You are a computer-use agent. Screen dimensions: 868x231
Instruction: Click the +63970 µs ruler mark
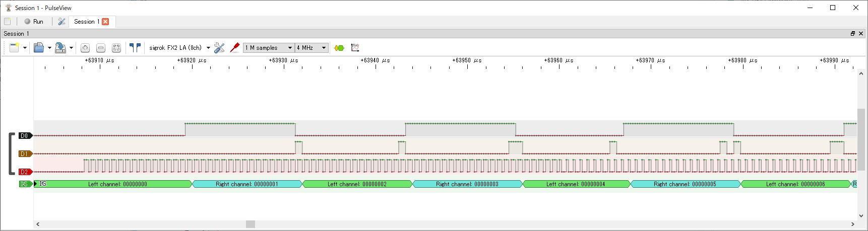pos(650,60)
